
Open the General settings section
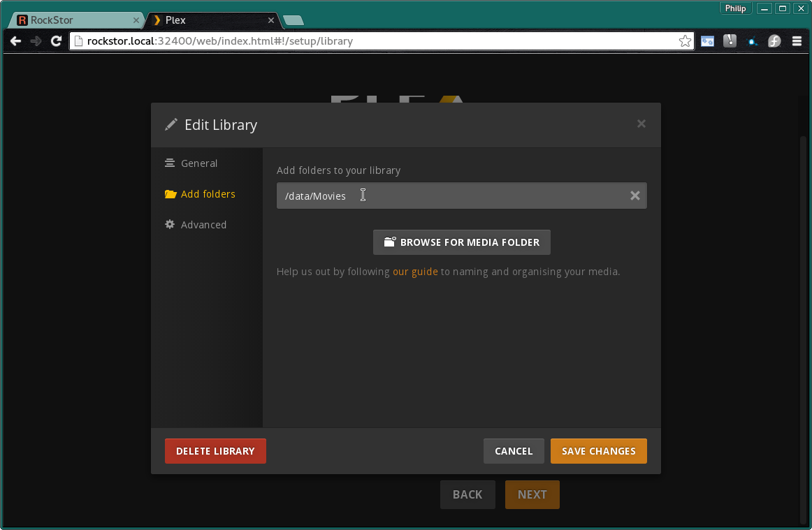tap(199, 163)
